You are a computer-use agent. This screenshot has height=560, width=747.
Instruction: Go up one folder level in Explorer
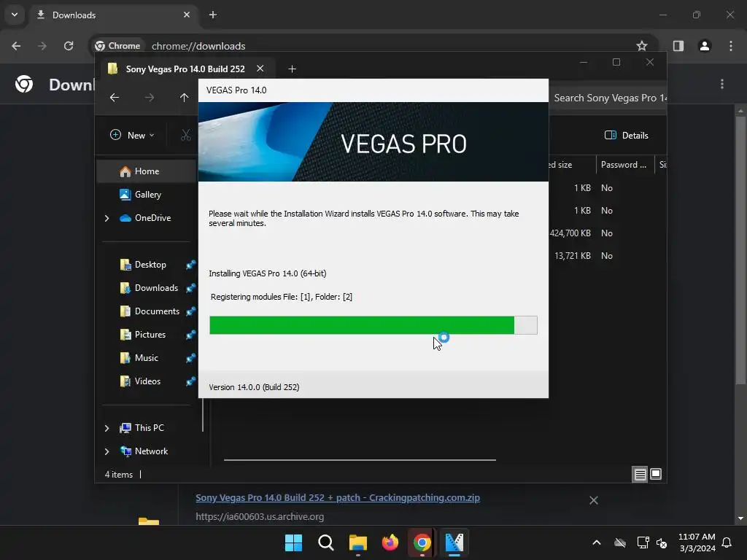185,98
